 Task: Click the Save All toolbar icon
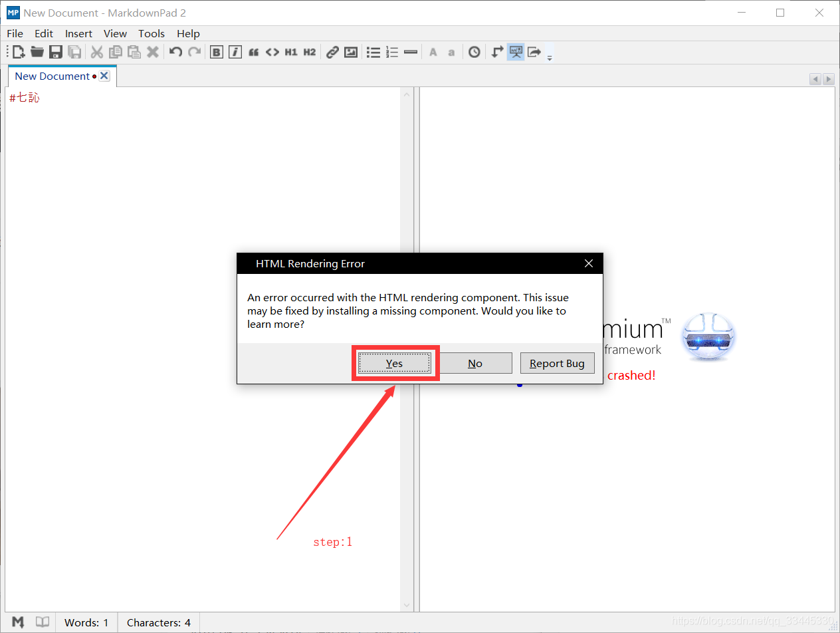point(74,52)
